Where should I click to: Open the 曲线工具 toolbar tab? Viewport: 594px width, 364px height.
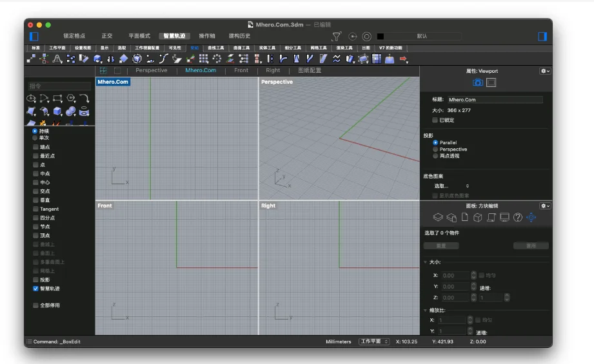(x=215, y=48)
